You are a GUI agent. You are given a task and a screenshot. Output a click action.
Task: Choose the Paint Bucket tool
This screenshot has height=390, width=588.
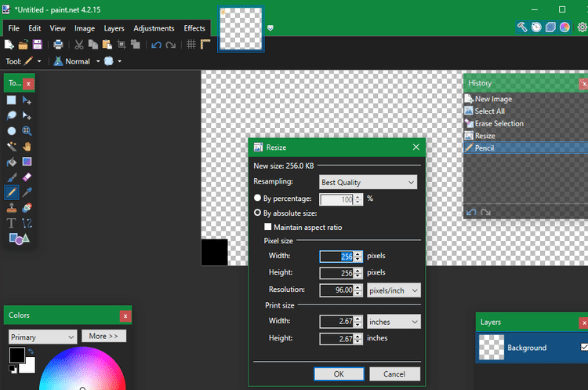pyautogui.click(x=12, y=162)
